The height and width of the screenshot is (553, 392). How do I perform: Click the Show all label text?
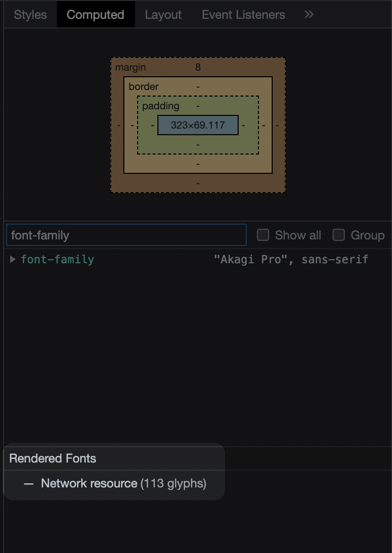point(298,235)
